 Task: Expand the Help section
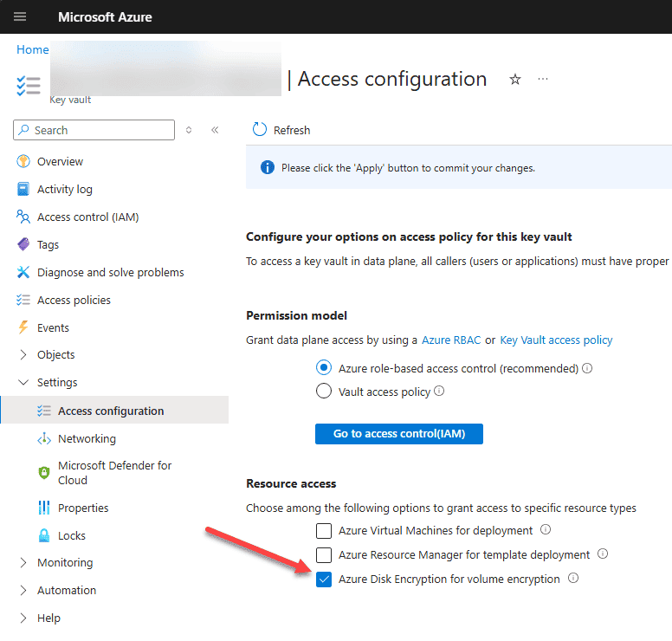tap(23, 618)
